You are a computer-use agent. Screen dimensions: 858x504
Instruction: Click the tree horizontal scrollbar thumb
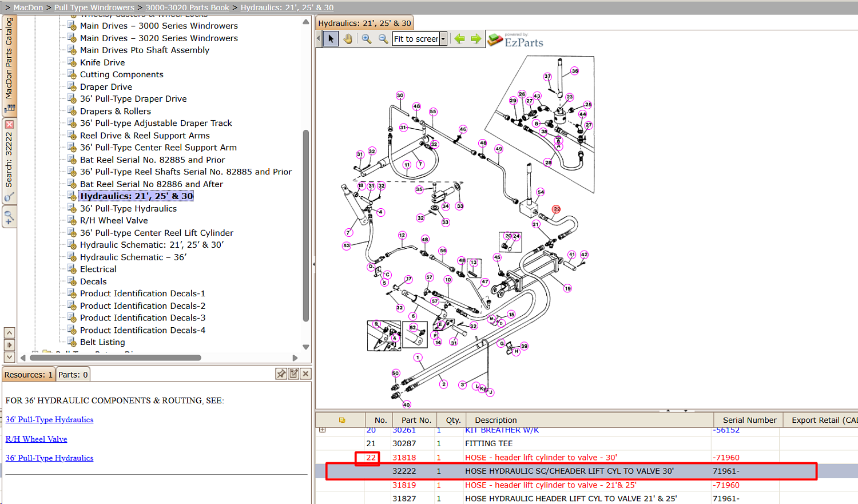click(x=115, y=358)
